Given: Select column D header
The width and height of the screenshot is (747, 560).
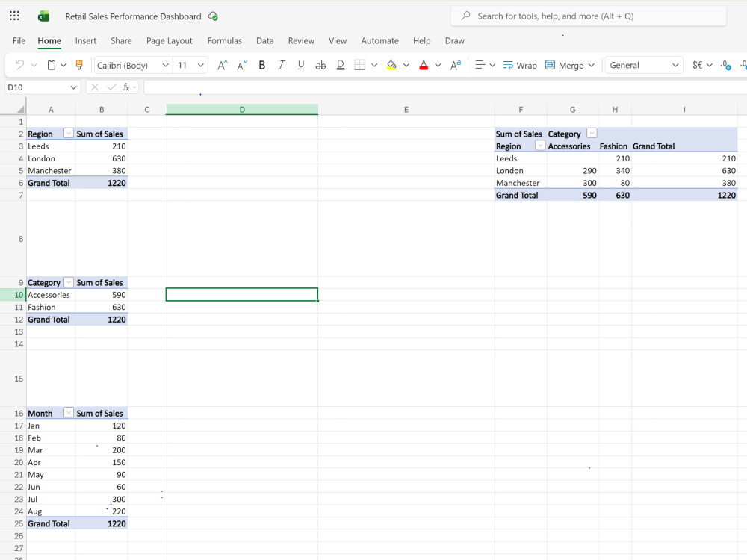Looking at the screenshot, I should tap(242, 110).
